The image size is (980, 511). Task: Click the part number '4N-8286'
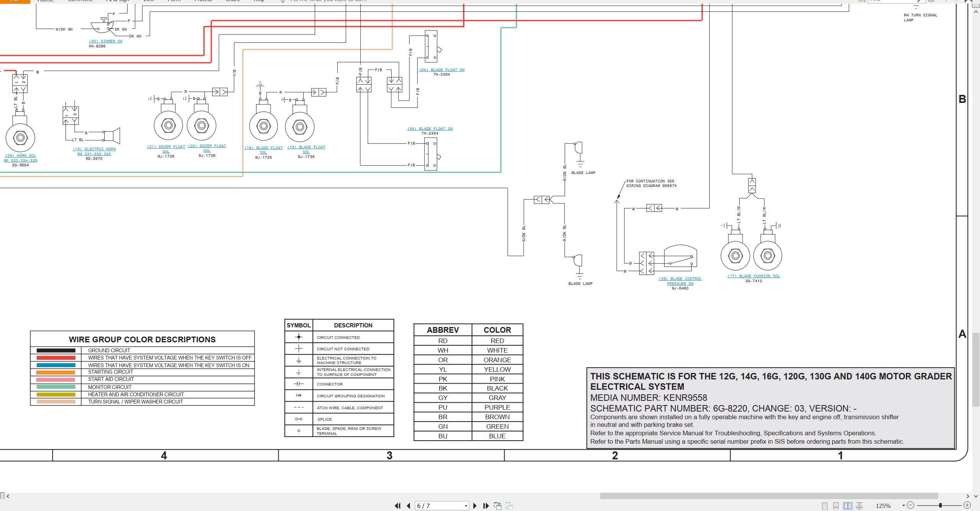tap(97, 46)
